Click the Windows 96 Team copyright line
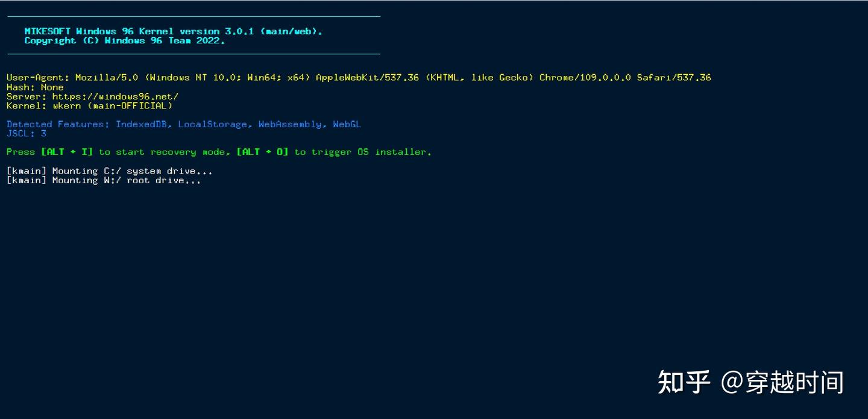 click(x=124, y=41)
